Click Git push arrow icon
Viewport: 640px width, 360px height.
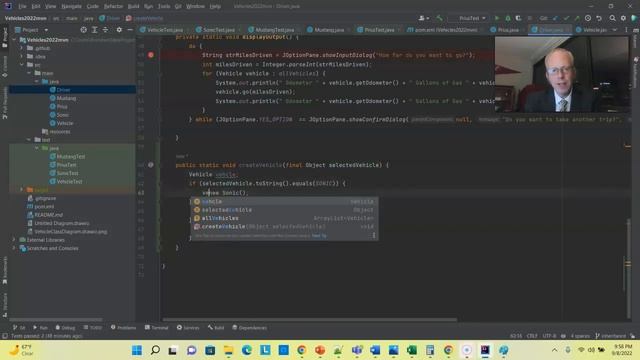(577, 18)
